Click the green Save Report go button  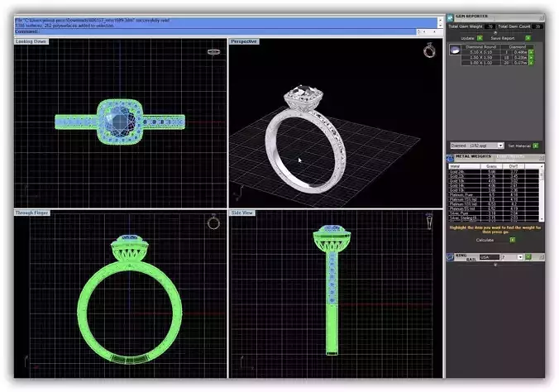tap(528, 38)
